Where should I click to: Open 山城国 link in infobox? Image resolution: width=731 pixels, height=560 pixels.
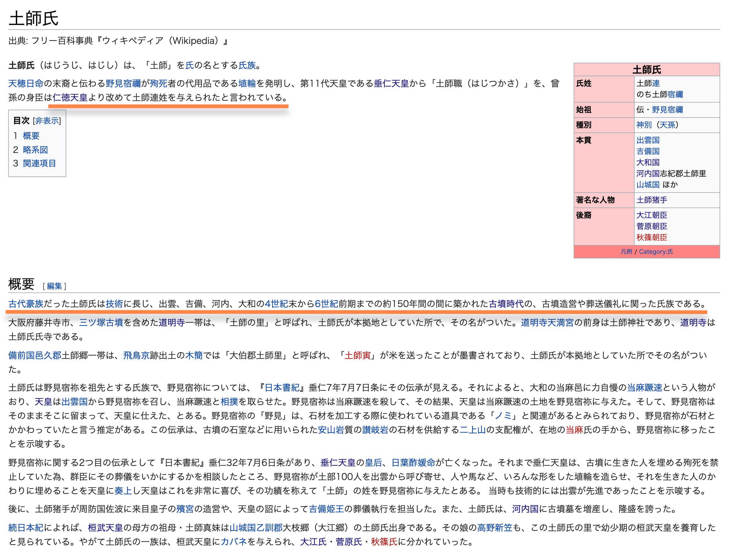pyautogui.click(x=648, y=185)
